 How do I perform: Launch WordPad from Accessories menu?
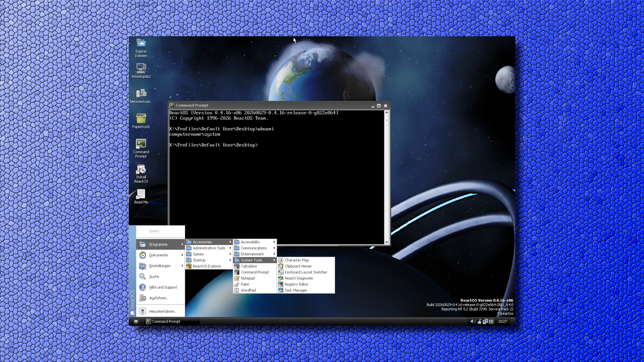coord(255,290)
